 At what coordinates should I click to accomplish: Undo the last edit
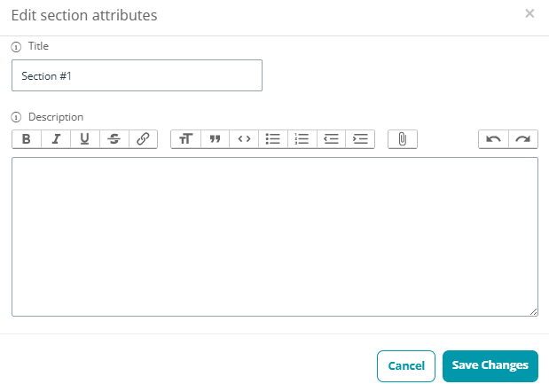point(494,139)
